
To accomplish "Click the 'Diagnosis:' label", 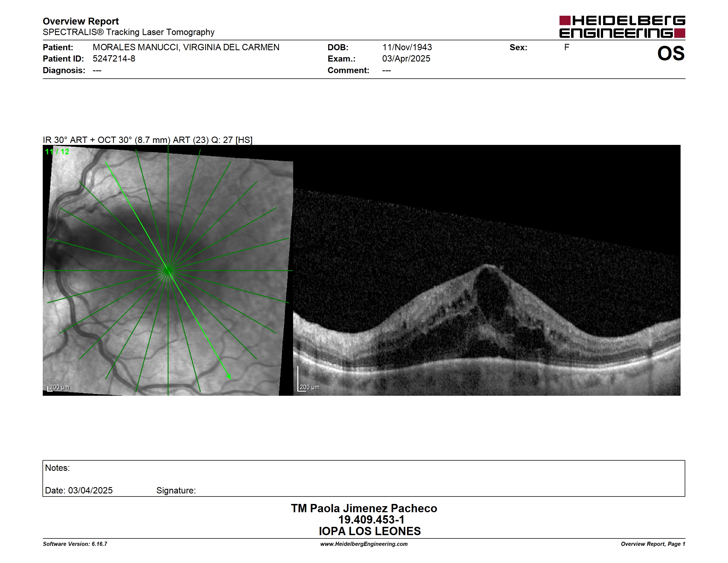I will (x=64, y=70).
